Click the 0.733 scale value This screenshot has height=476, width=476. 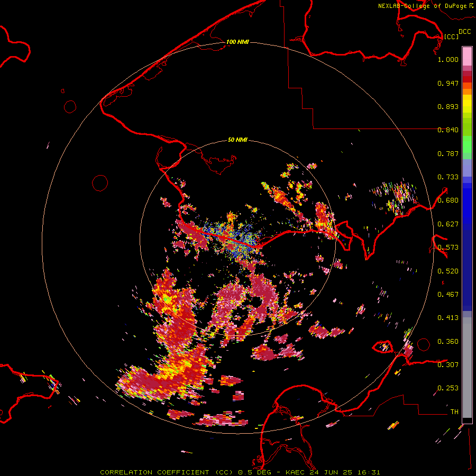tap(448, 177)
